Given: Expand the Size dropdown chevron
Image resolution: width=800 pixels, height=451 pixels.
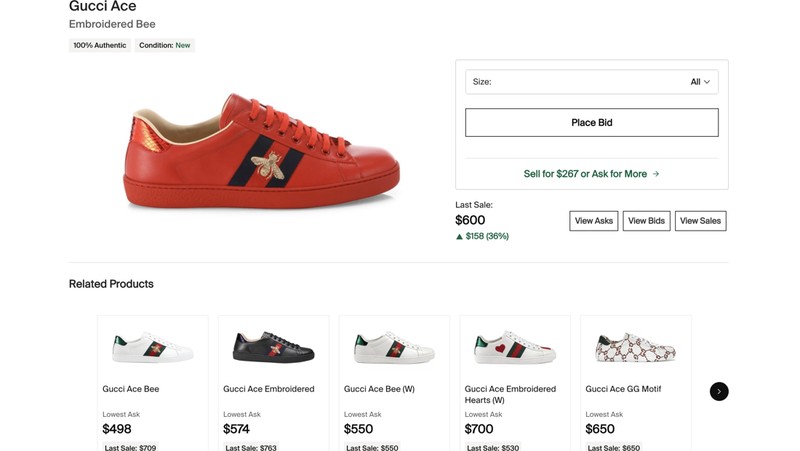Looking at the screenshot, I should 707,82.
